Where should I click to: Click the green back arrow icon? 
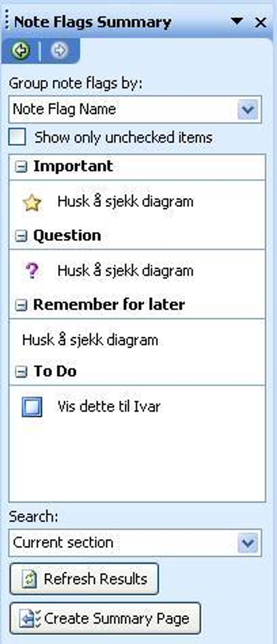[21, 50]
